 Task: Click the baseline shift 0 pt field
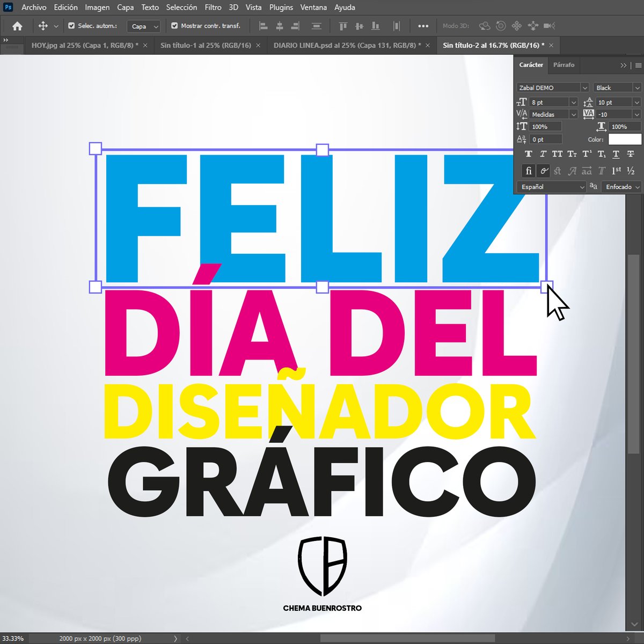(546, 139)
